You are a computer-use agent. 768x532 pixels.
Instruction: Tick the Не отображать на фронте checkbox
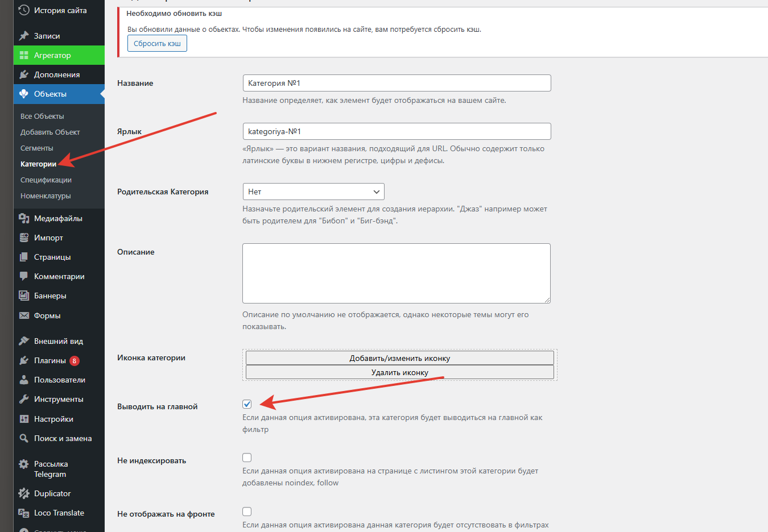point(247,512)
